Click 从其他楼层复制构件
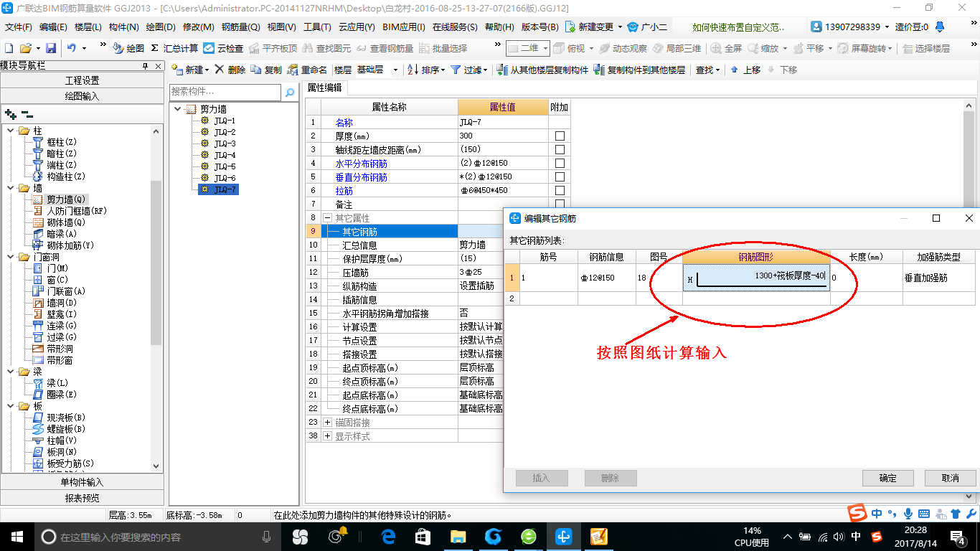 [x=542, y=70]
